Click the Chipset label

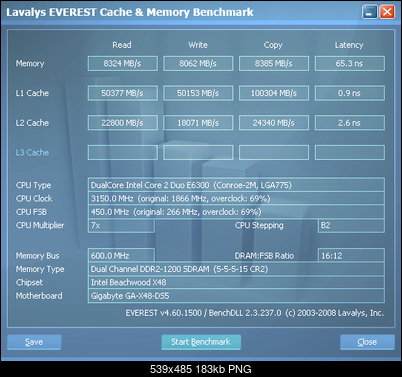(x=29, y=283)
